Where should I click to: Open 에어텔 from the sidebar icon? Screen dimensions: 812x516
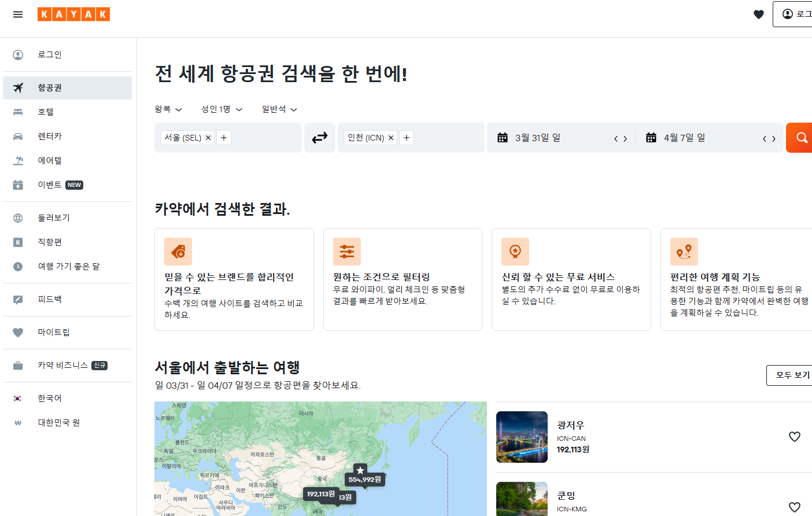tap(18, 160)
